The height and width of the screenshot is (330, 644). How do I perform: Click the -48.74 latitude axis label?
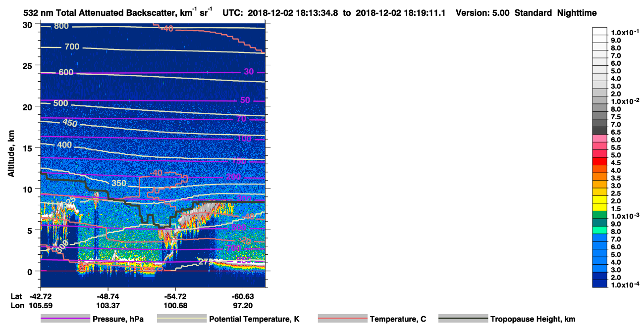108,295
